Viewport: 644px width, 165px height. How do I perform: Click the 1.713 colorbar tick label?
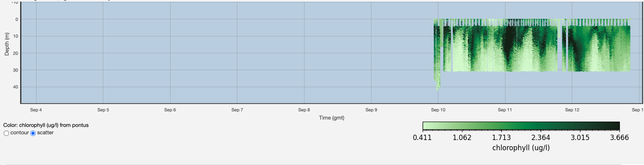pos(501,138)
